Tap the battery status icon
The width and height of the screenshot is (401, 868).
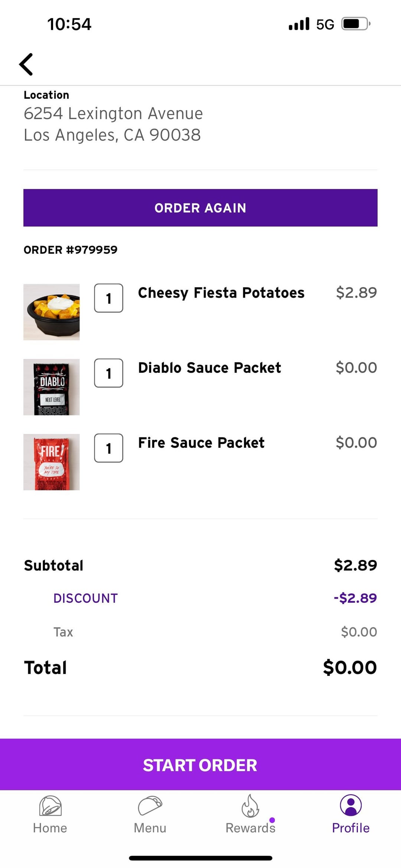(356, 24)
